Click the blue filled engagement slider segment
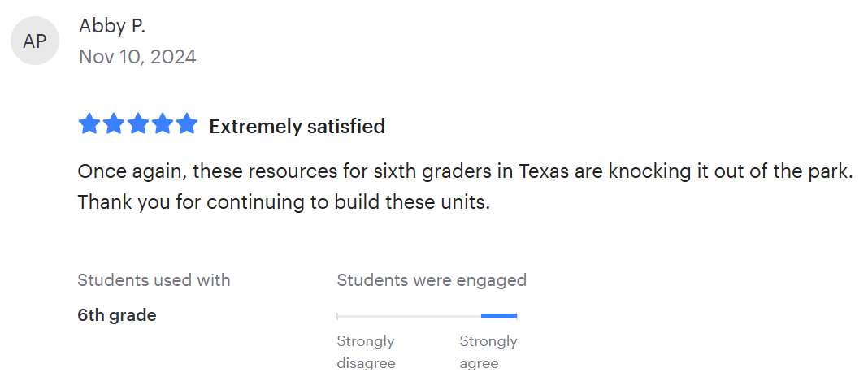 point(499,316)
